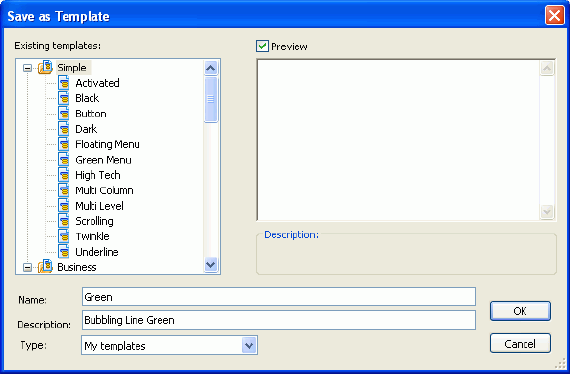Click the Green Menu template icon
The width and height of the screenshot is (570, 374).
click(x=64, y=160)
